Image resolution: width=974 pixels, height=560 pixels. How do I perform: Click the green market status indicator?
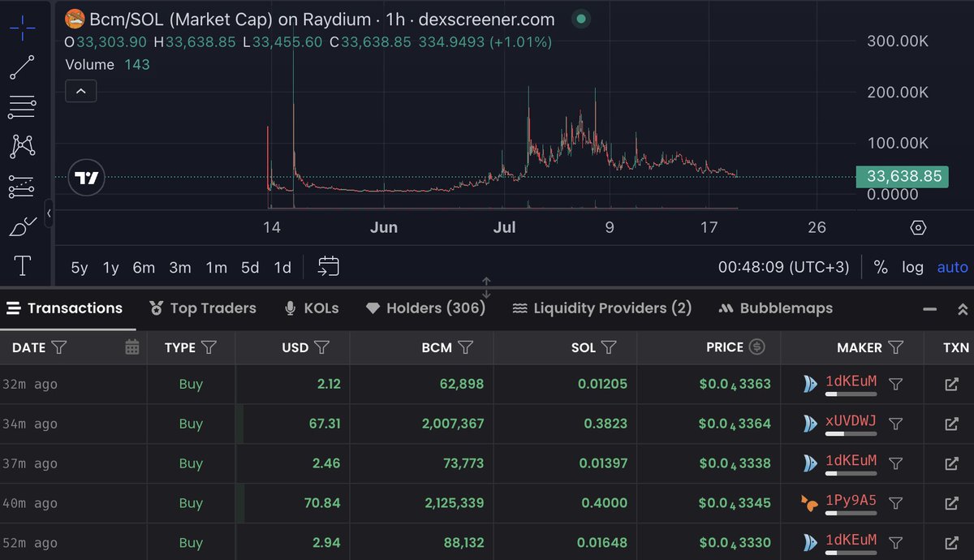[580, 19]
